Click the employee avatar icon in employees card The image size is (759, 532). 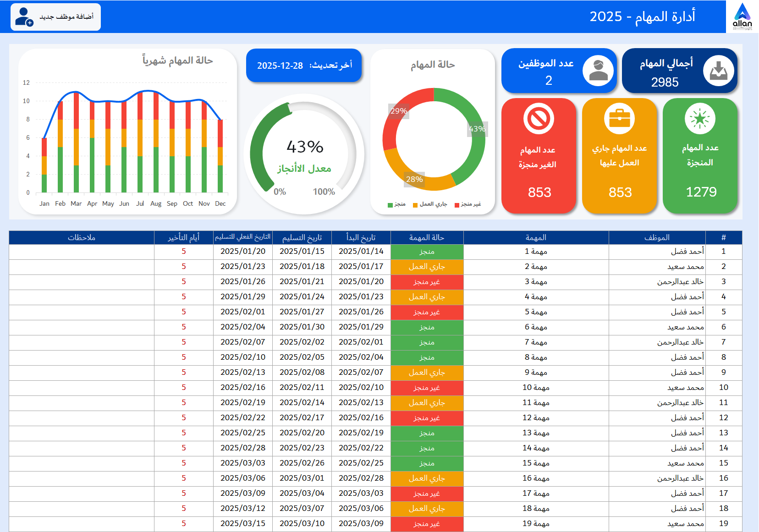[598, 71]
